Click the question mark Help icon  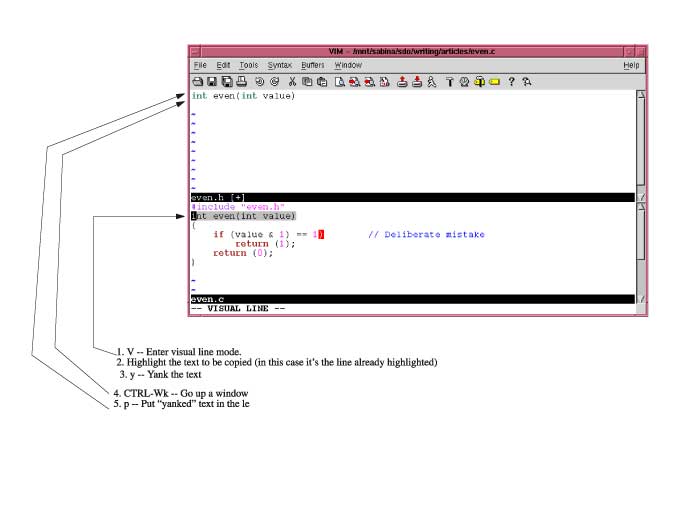click(511, 81)
